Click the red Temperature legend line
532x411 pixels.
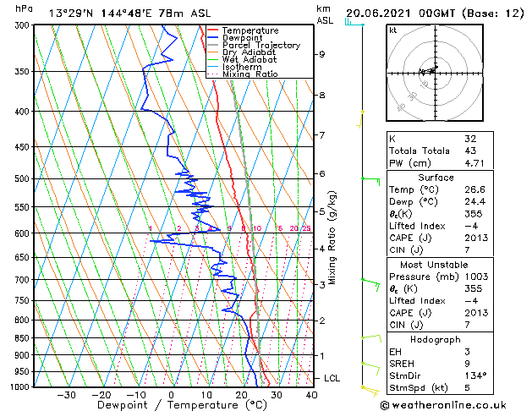click(x=212, y=30)
